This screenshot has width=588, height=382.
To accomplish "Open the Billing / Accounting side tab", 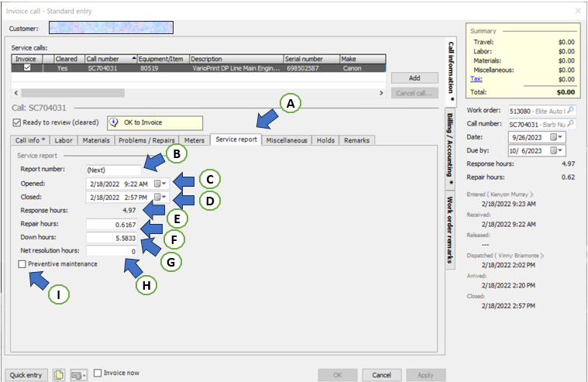I will [x=450, y=149].
